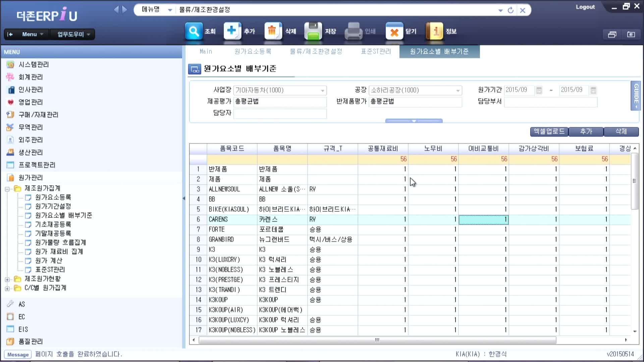Select the 원가요소별 배부기준 tab

pyautogui.click(x=439, y=52)
